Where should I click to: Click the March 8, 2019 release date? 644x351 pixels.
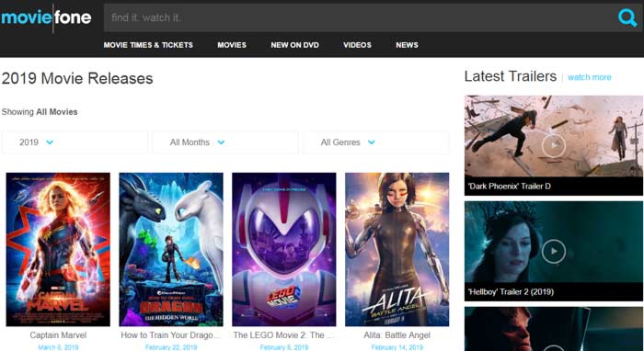click(x=58, y=347)
